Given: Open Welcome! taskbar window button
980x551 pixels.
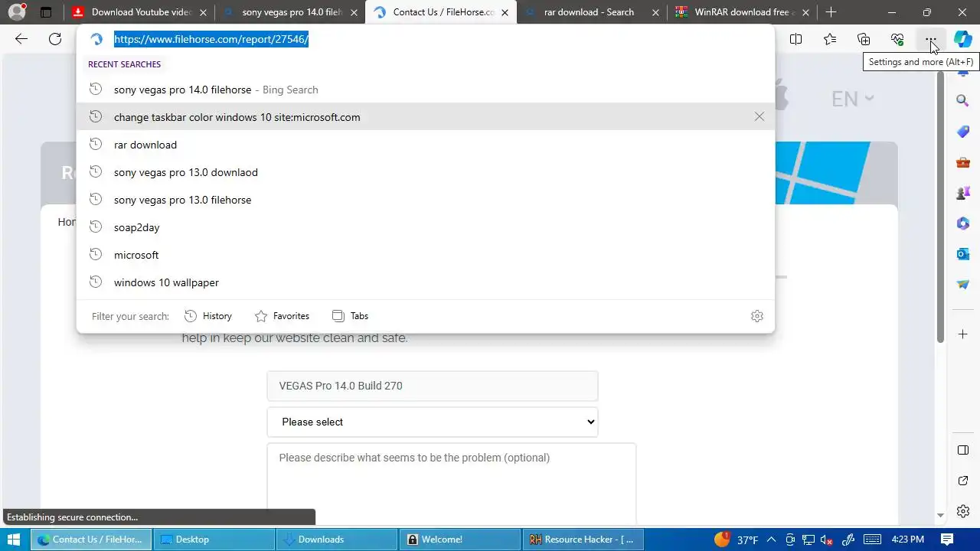Looking at the screenshot, I should pos(459,540).
